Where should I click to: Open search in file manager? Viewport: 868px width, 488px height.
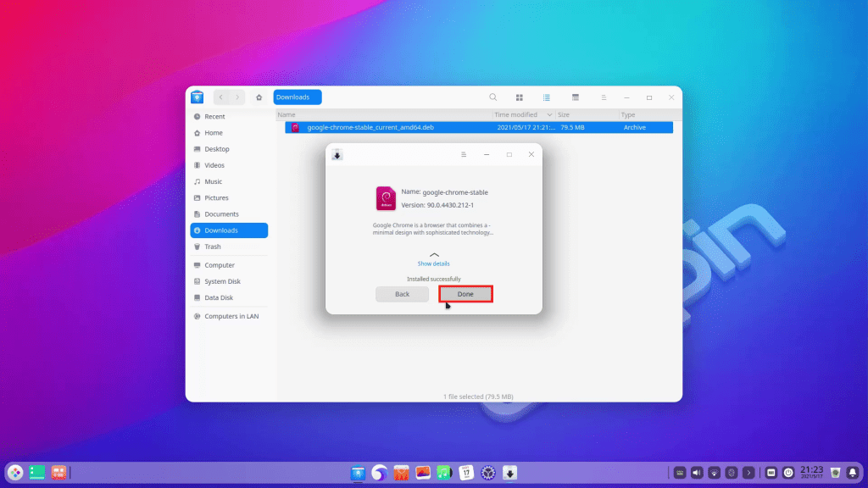click(x=492, y=97)
